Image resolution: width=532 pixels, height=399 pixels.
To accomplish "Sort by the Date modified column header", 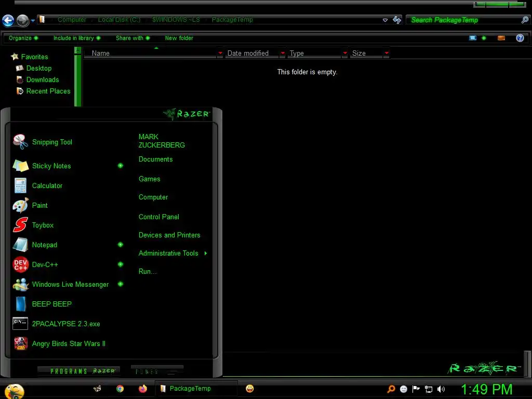I will 251,54.
